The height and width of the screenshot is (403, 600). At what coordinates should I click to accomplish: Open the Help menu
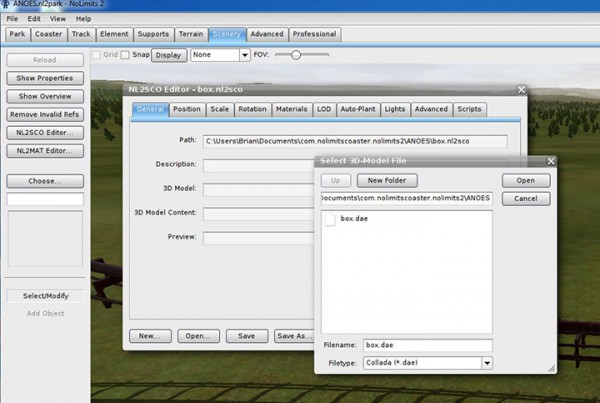82,18
